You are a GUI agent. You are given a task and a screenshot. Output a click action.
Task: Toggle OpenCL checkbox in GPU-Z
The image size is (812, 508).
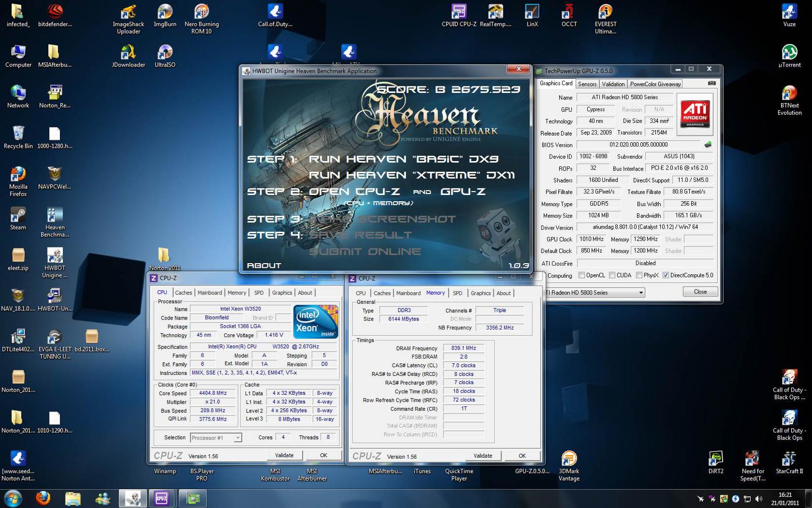[x=582, y=275]
